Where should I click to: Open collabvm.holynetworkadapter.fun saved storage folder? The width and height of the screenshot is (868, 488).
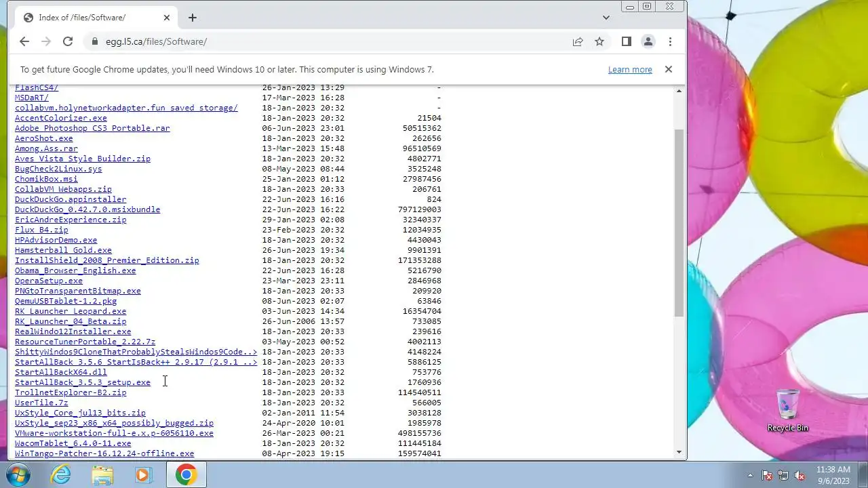pyautogui.click(x=126, y=108)
